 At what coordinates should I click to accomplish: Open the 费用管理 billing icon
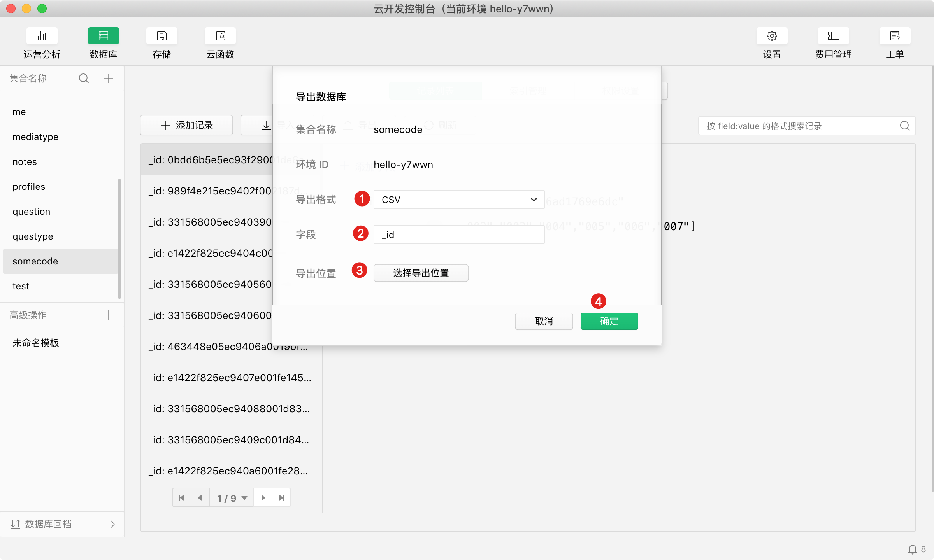(x=833, y=36)
